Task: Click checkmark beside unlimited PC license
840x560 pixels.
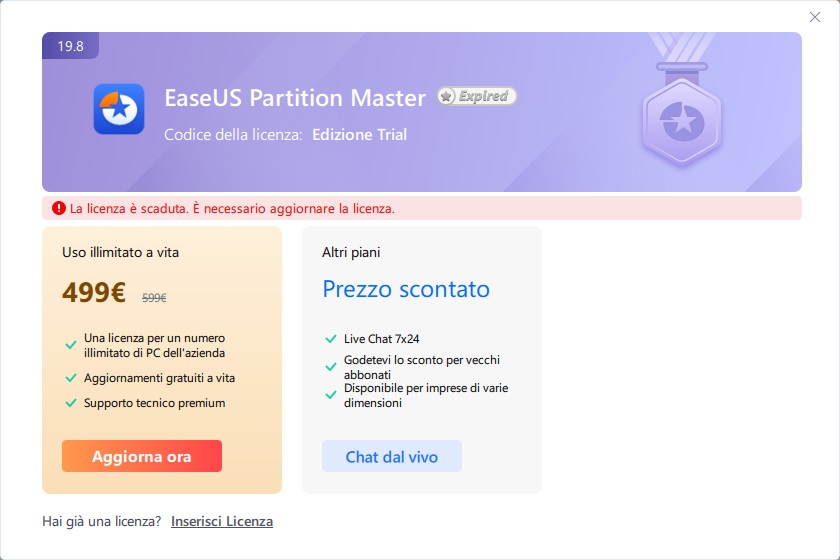Action: pyautogui.click(x=71, y=345)
